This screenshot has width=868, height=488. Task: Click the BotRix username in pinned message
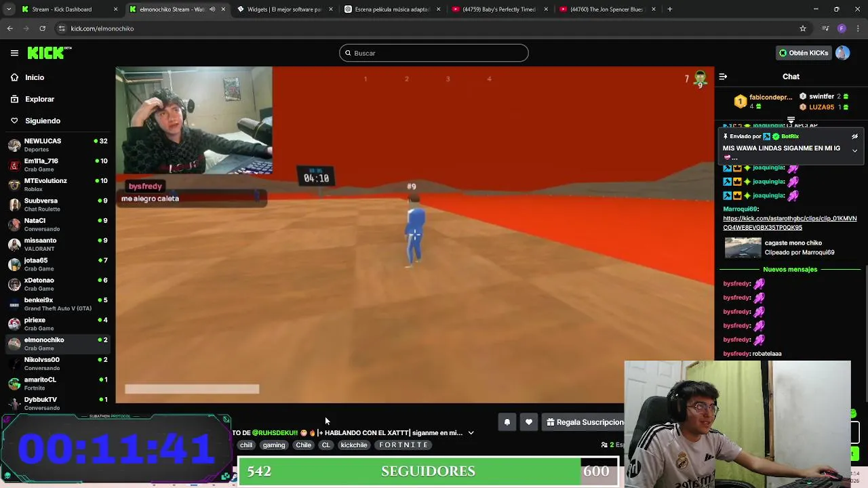(790, 136)
